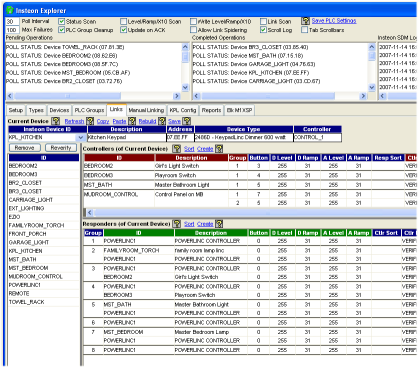Viewport: 418px width, 367px height.
Task: Click help icon right of Paste link
Action: (132, 121)
